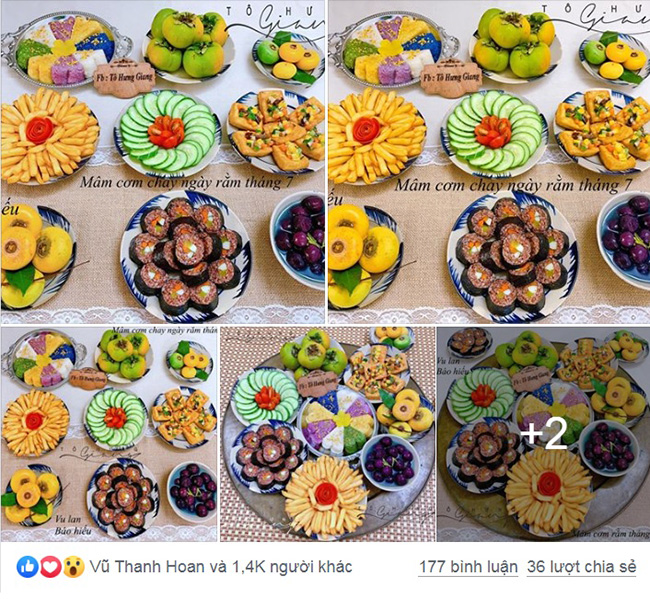Open reactions list at 'Vũ Thanh Hoan và 1,4K người khác'

pos(221,567)
